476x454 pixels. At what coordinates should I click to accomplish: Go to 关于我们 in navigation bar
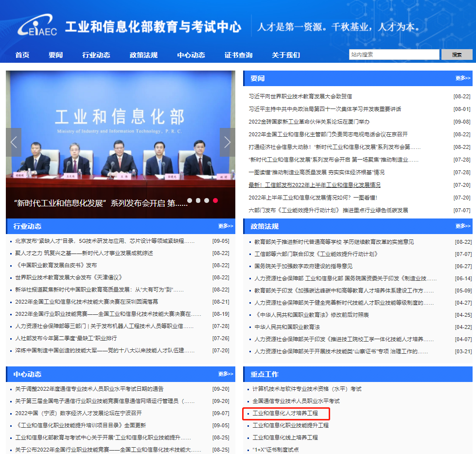coord(285,55)
